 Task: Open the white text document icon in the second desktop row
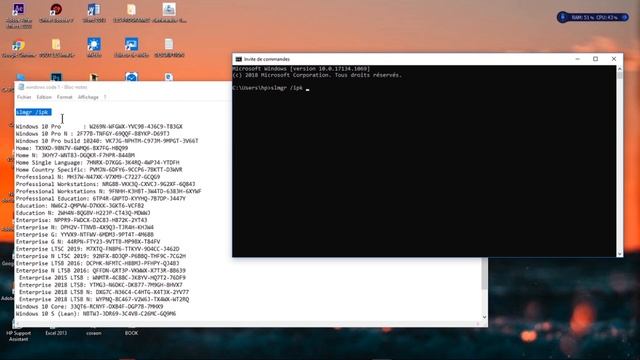169,44
